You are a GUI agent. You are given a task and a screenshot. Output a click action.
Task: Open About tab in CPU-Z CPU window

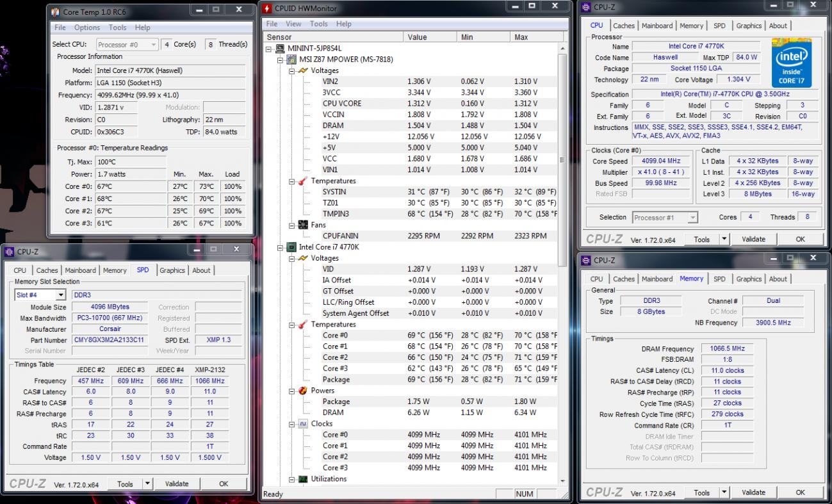click(x=778, y=26)
